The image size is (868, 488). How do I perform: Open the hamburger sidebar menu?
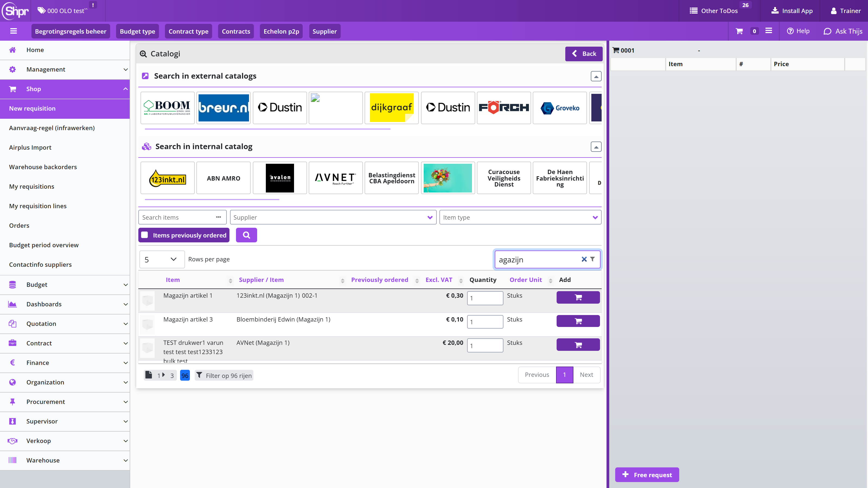(x=14, y=31)
